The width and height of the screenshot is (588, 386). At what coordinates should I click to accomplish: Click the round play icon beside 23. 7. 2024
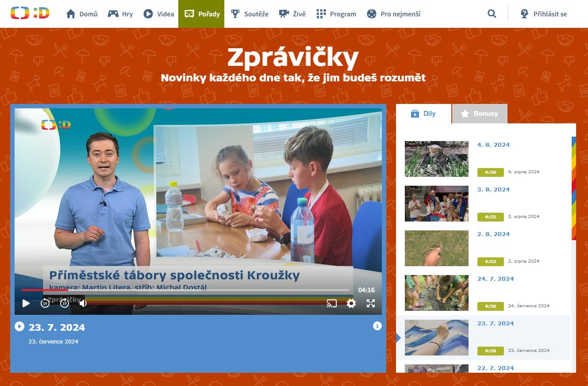(19, 326)
